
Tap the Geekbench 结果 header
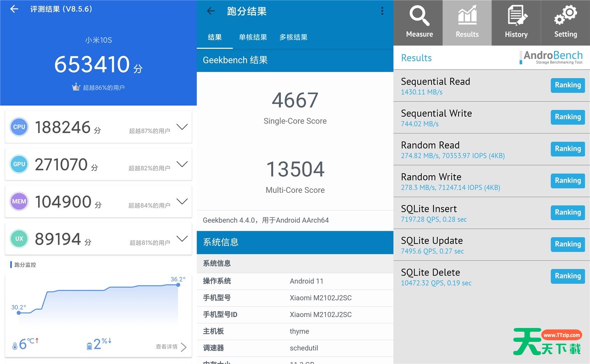point(235,60)
